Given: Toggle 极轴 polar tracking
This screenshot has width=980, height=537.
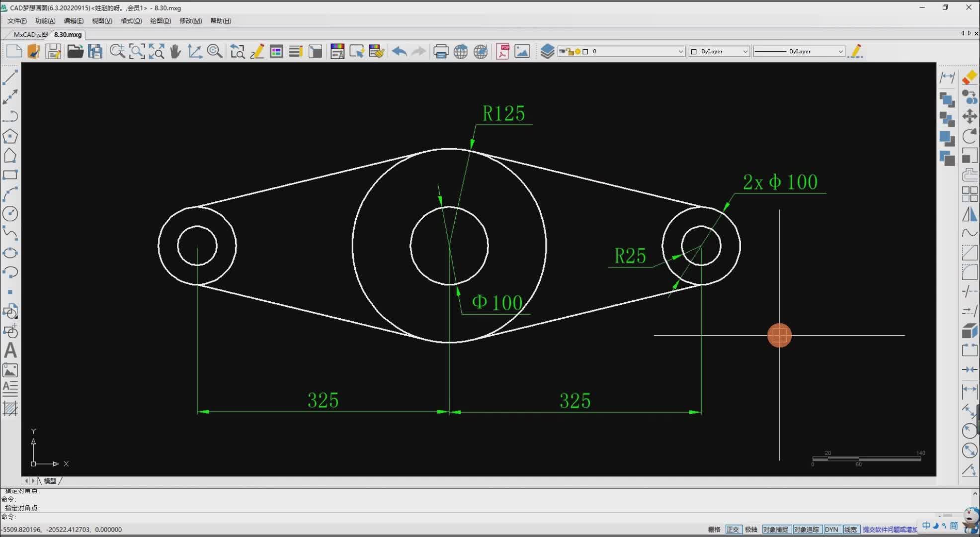Looking at the screenshot, I should pos(751,530).
